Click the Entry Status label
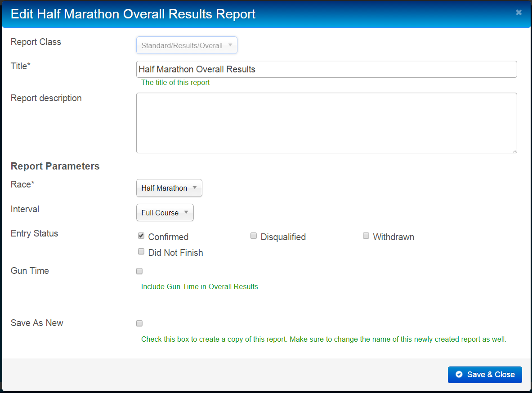Viewport: 532px width, 393px height. click(x=34, y=233)
